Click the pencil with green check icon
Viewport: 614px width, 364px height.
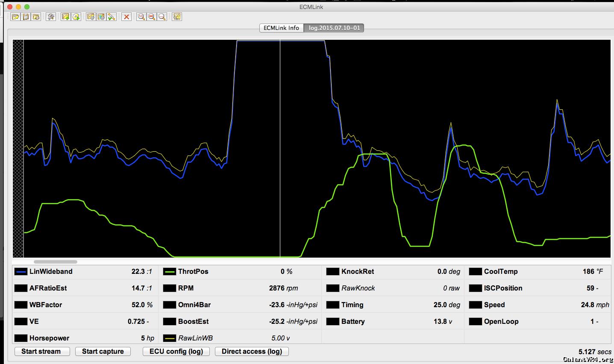(112, 17)
